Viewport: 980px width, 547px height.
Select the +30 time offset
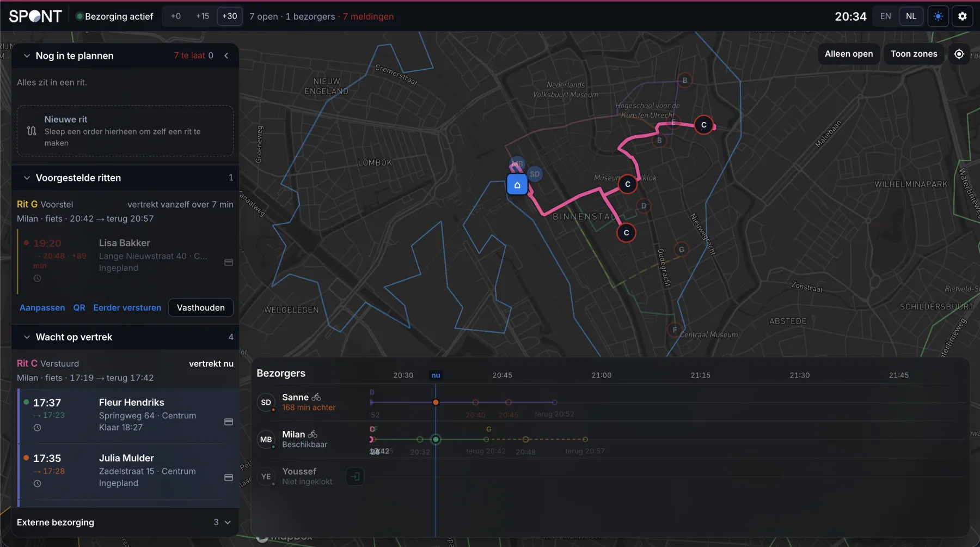point(229,16)
